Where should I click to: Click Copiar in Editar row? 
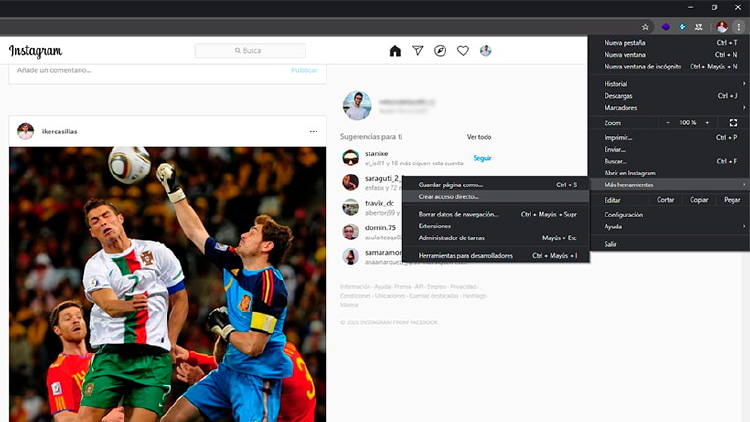[699, 200]
